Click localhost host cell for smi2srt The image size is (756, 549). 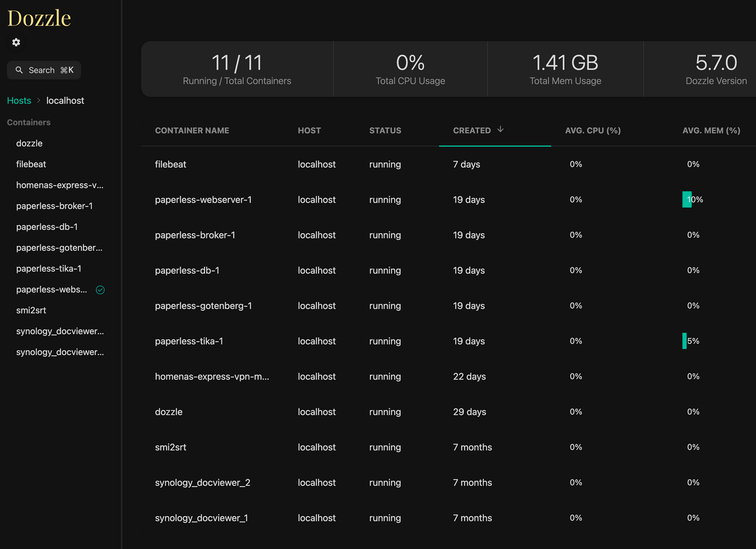point(317,447)
